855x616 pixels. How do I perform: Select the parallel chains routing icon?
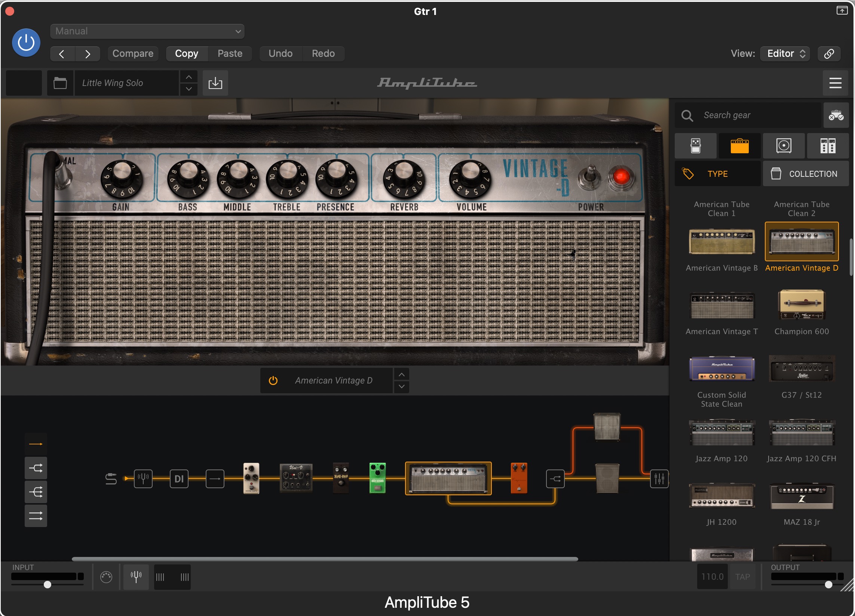[x=36, y=516]
